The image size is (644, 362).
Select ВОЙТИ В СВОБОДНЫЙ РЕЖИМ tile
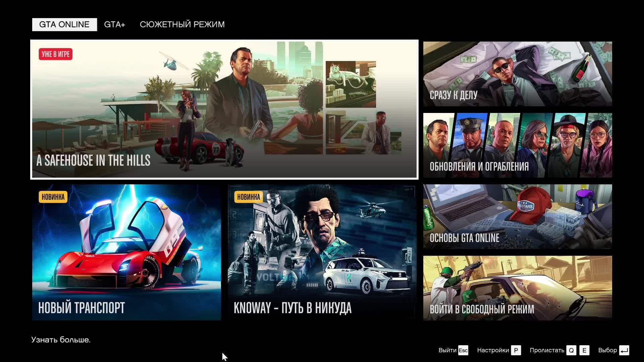click(x=517, y=288)
